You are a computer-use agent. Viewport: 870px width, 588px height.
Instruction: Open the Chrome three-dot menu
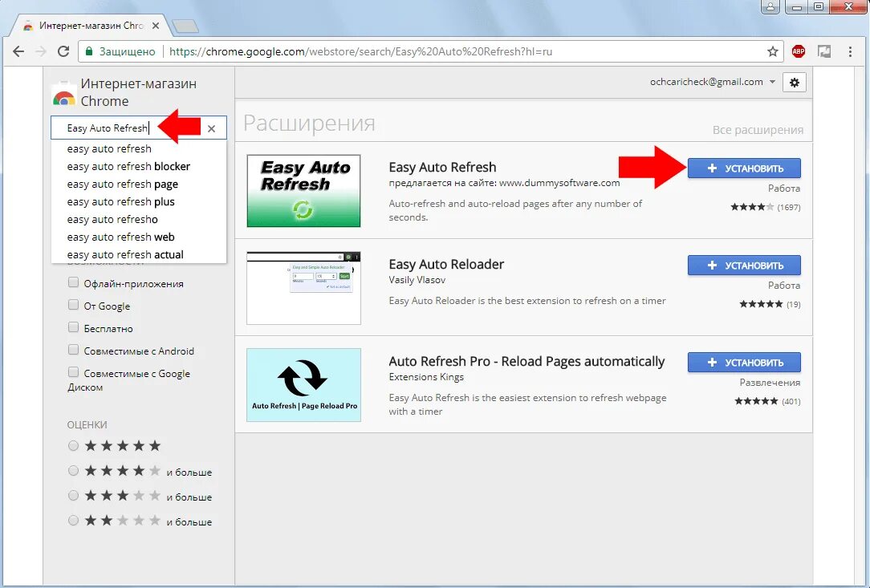pyautogui.click(x=850, y=51)
